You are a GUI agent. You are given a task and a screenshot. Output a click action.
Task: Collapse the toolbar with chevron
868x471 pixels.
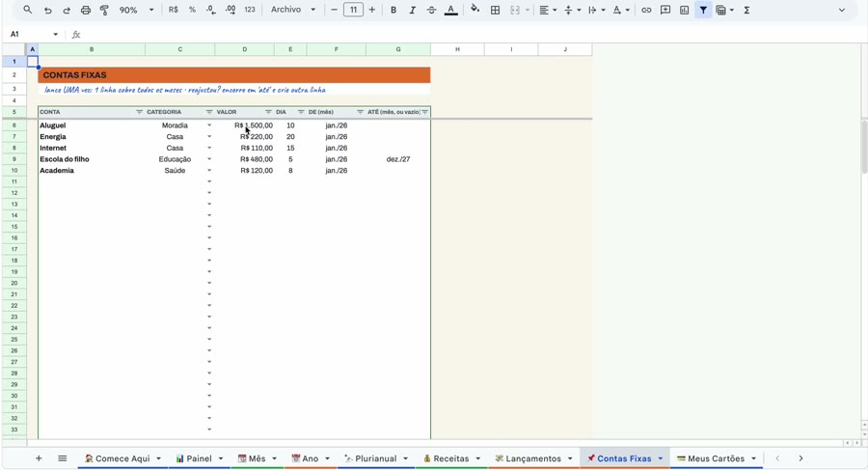[842, 10]
